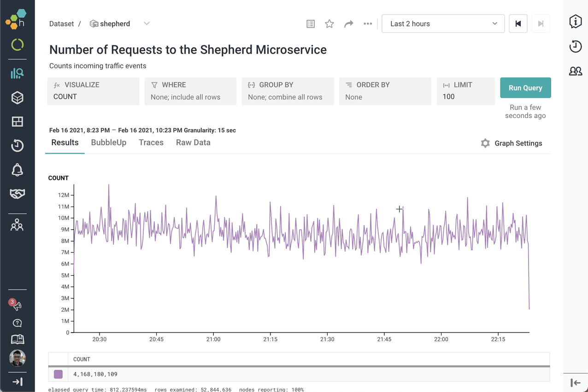
Task: Open the boards grid icon
Action: pos(17,122)
